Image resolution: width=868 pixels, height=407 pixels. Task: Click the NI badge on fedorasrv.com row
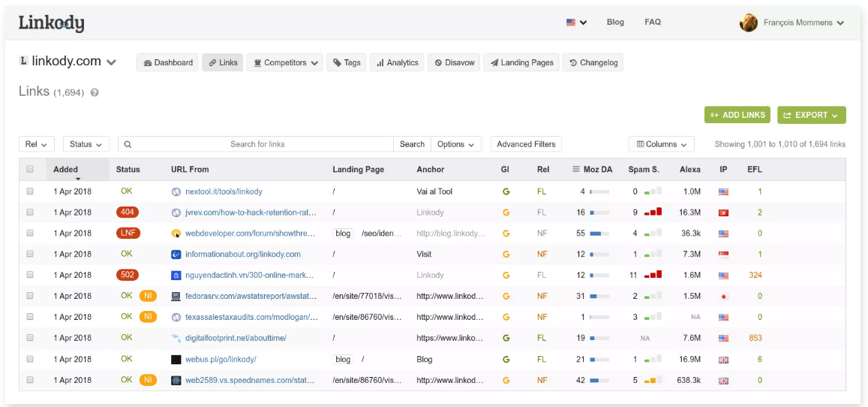(148, 296)
